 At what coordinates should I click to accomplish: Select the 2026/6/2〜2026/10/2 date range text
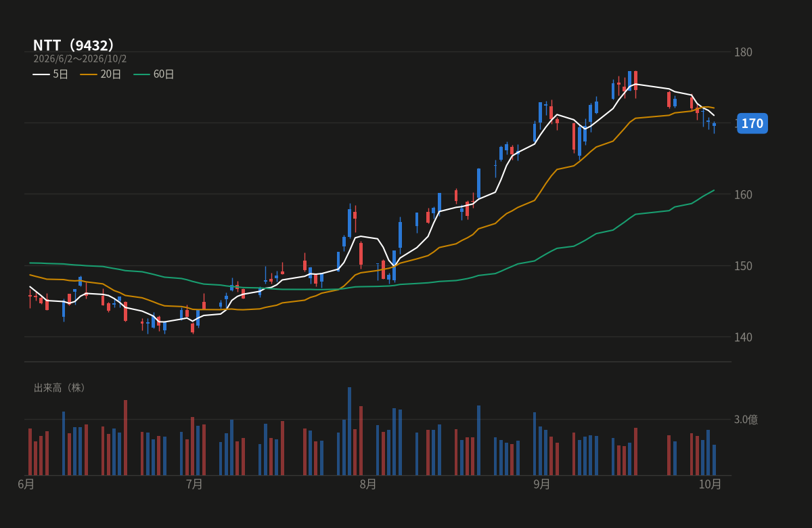point(80,59)
